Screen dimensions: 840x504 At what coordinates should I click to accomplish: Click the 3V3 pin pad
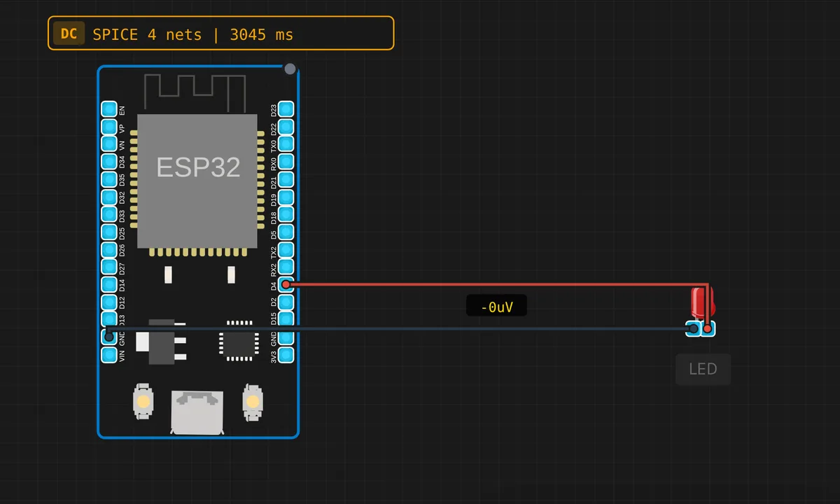(x=286, y=355)
